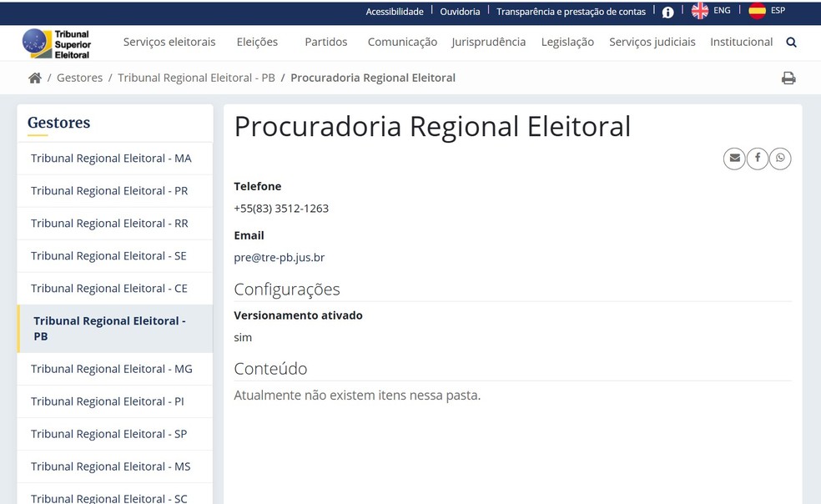Open the information circle icon
This screenshot has width=821, height=504.
coord(667,12)
